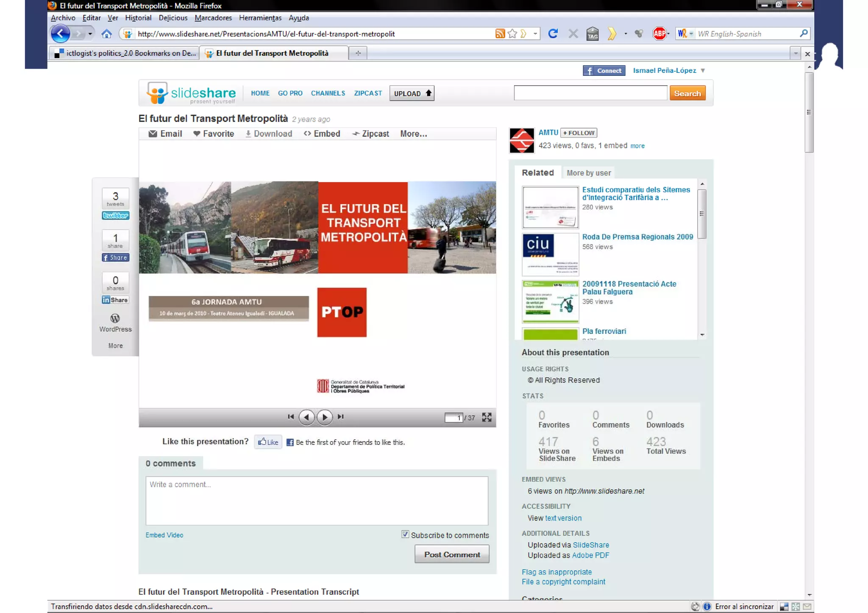Share to WordPress icon

tap(115, 319)
